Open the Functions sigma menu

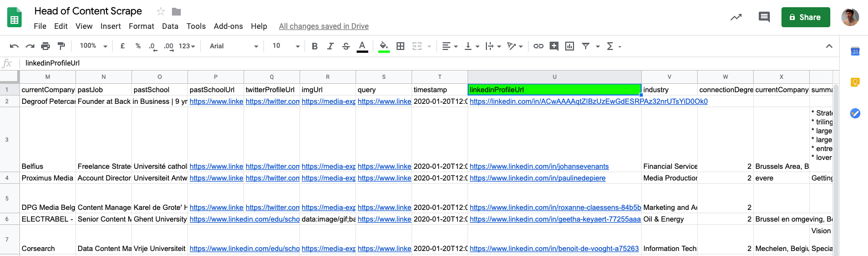pos(613,46)
